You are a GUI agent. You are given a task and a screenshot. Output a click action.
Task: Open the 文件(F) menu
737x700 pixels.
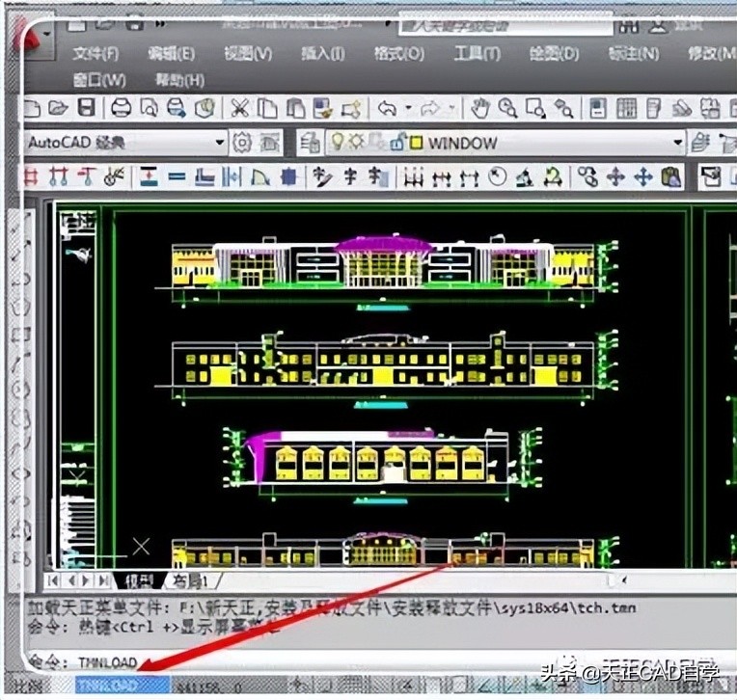(96, 53)
